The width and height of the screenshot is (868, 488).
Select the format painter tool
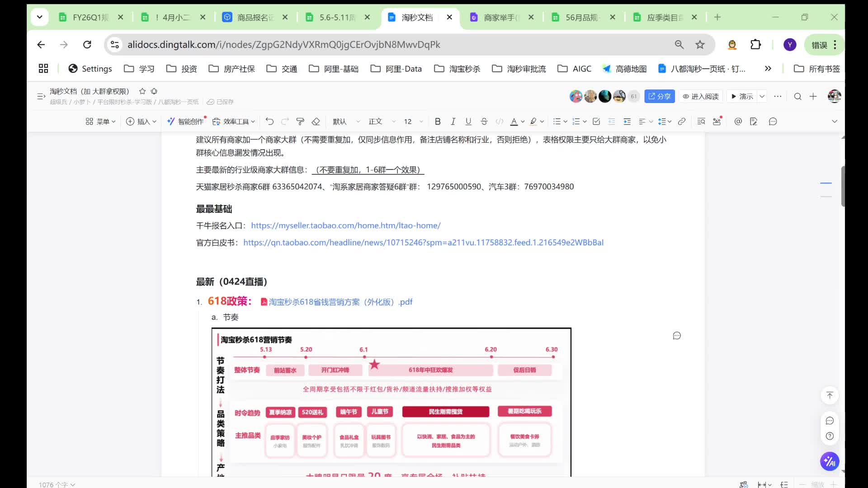pos(300,121)
